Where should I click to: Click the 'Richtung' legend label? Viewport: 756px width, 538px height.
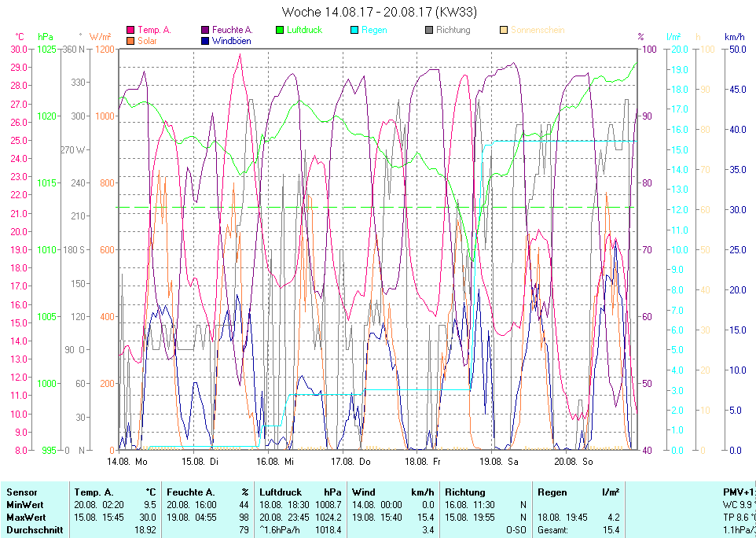453,30
